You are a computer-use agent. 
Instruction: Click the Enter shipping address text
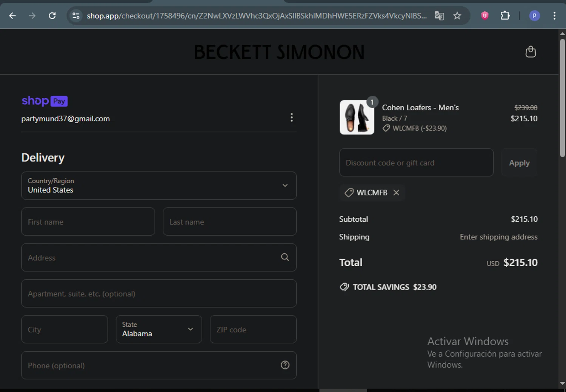pos(498,237)
